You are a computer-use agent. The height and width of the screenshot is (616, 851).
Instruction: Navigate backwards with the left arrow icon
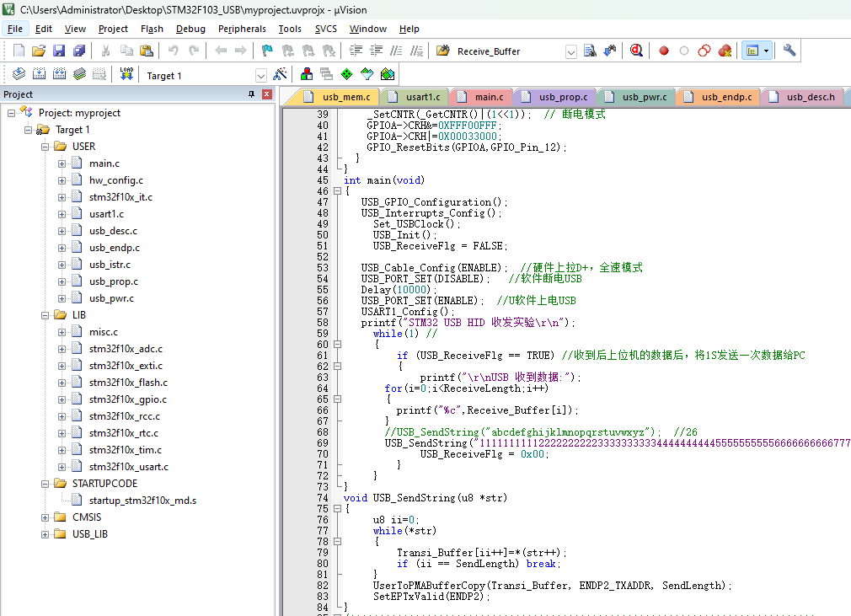(x=221, y=51)
